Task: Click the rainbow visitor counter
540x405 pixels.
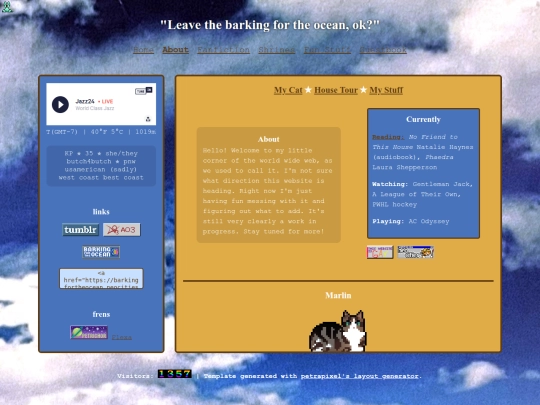Action: (x=175, y=374)
